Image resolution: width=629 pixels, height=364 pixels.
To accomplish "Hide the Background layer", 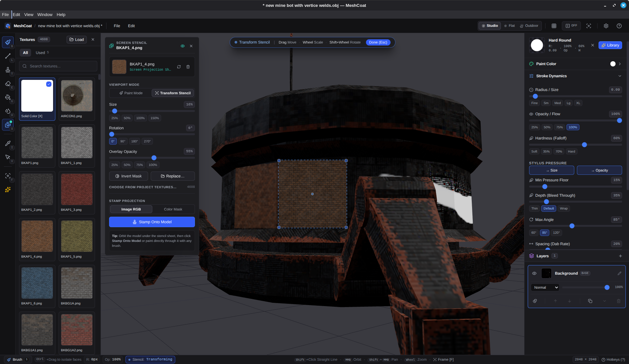I will coord(534,273).
